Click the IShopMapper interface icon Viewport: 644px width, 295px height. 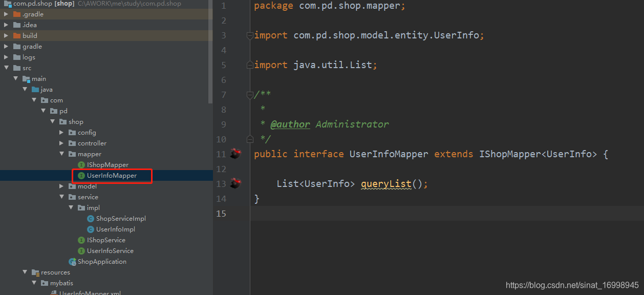pos(81,164)
